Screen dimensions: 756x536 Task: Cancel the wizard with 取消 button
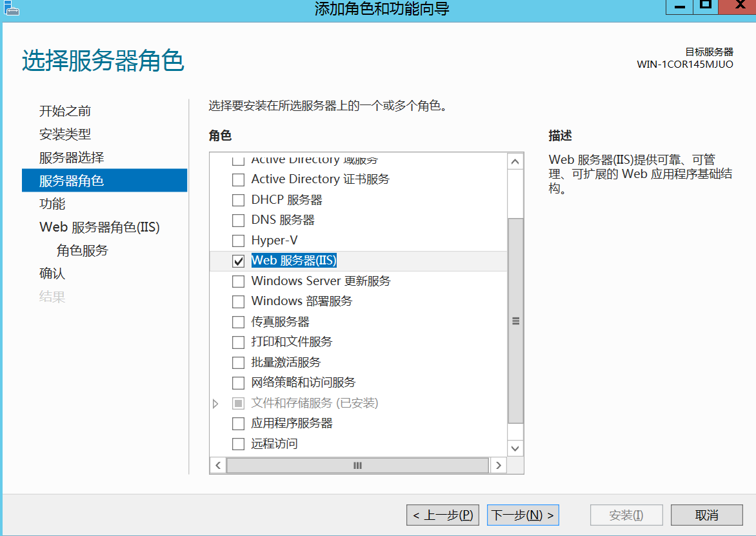[707, 515]
